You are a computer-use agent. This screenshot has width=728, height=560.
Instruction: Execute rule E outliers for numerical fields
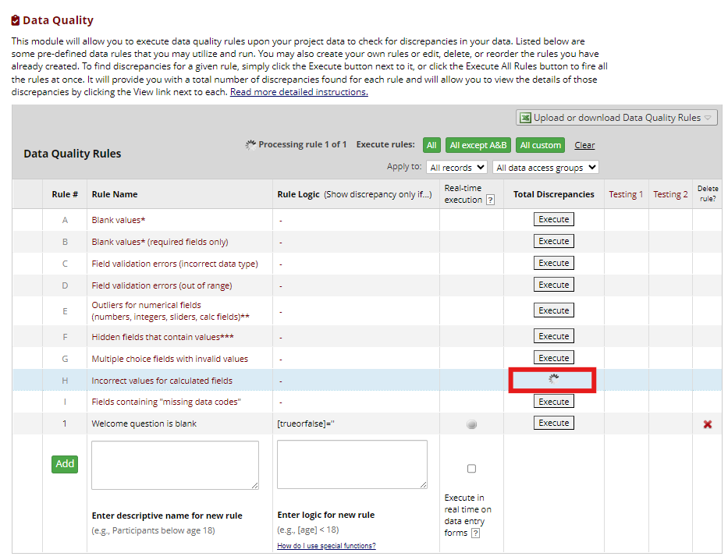click(x=553, y=310)
